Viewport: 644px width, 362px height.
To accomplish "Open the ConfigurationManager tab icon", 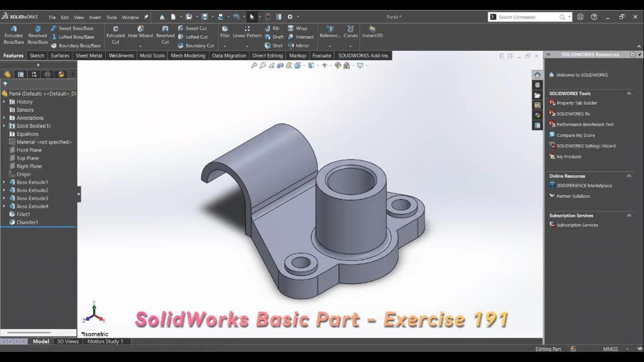I will 34,74.
